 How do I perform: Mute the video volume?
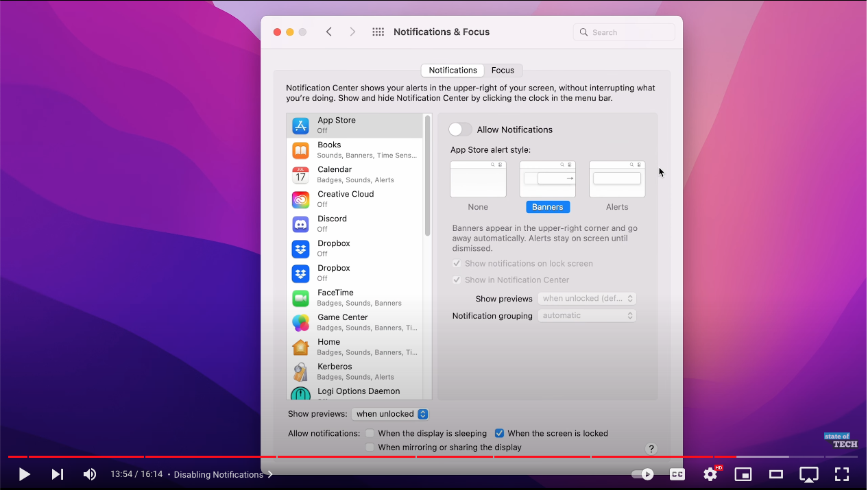[90, 474]
